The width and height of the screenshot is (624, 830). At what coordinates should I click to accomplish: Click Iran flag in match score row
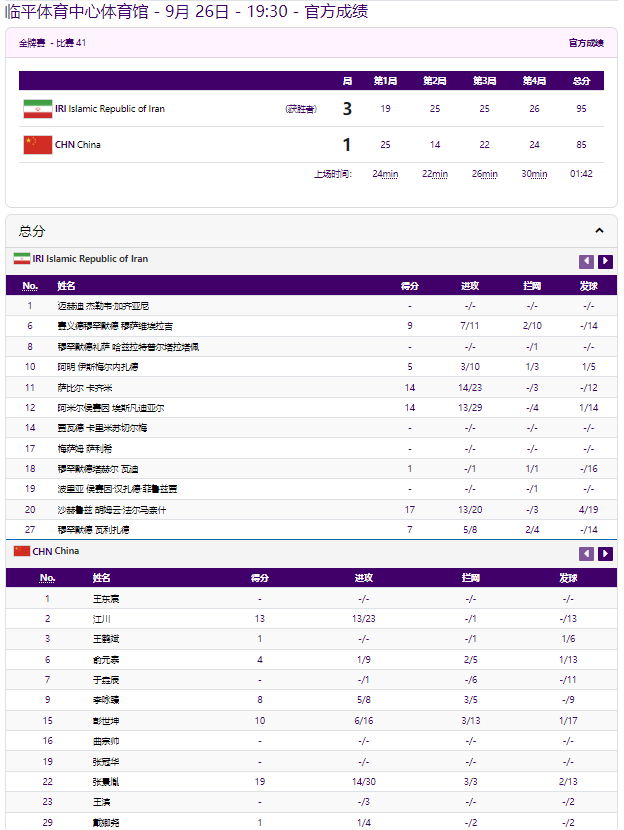[38, 109]
